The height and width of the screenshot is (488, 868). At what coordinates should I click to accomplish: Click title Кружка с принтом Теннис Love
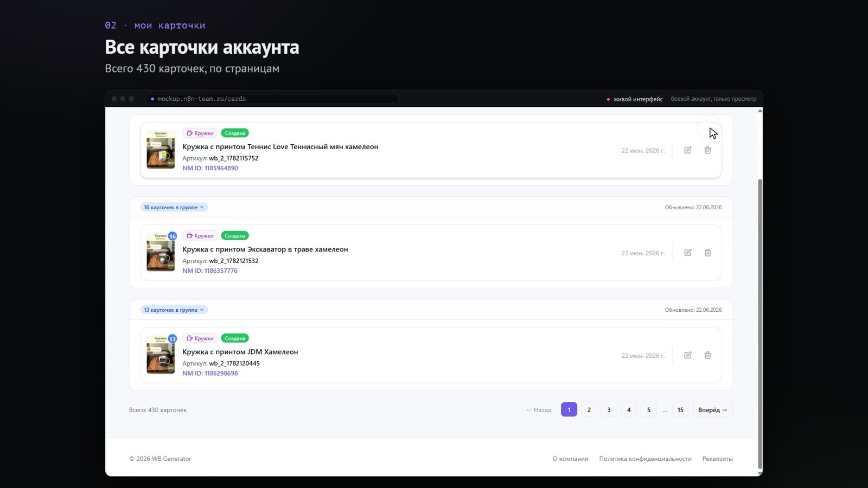(280, 147)
